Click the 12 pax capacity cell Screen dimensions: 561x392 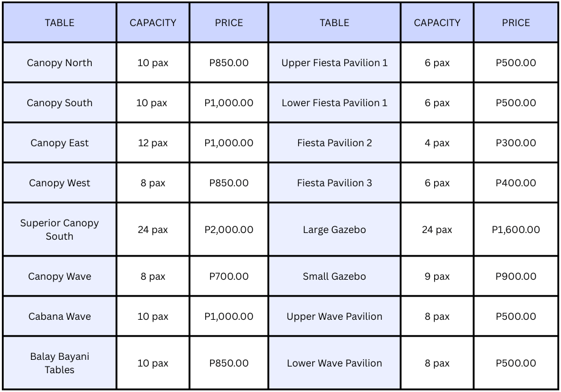(x=152, y=143)
